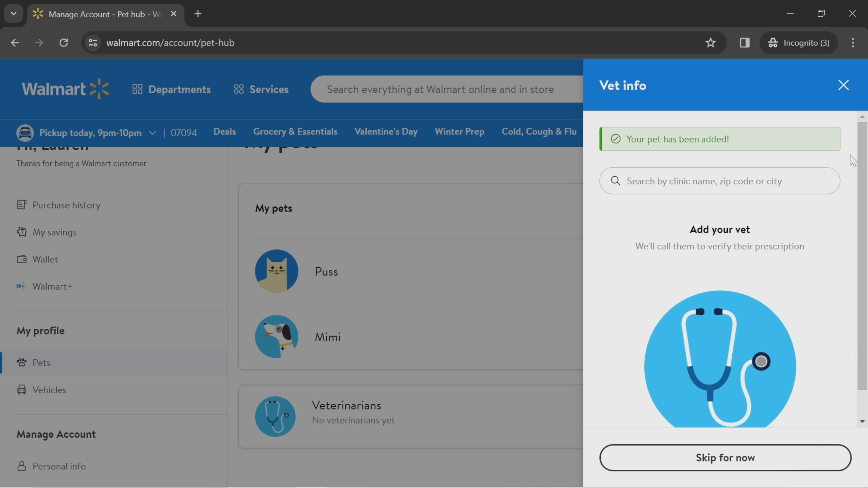Click 'Your pet has been added!' message

pos(677,139)
